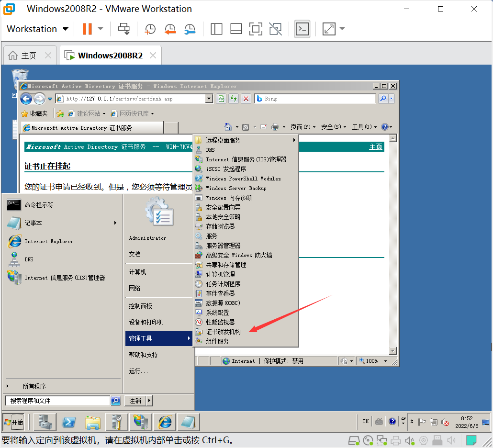The width and height of the screenshot is (493, 448).
Task: Expand 所有程序 list
Action: (34, 386)
